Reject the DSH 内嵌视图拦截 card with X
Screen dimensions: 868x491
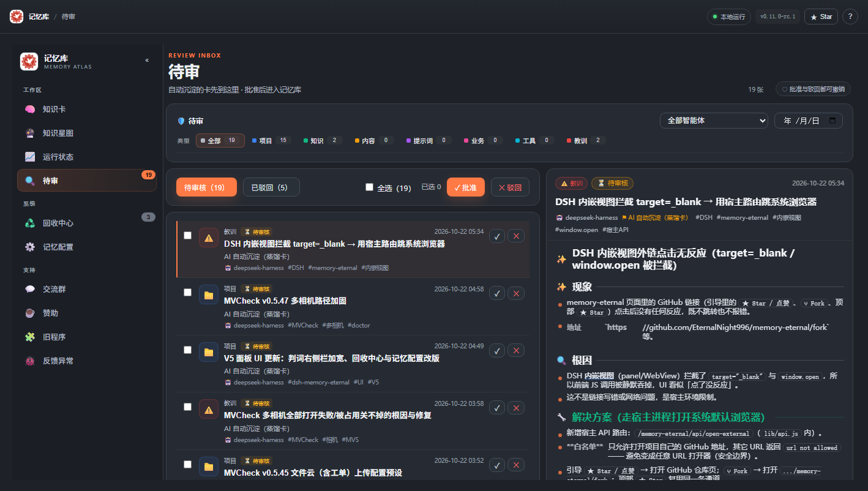click(x=517, y=236)
